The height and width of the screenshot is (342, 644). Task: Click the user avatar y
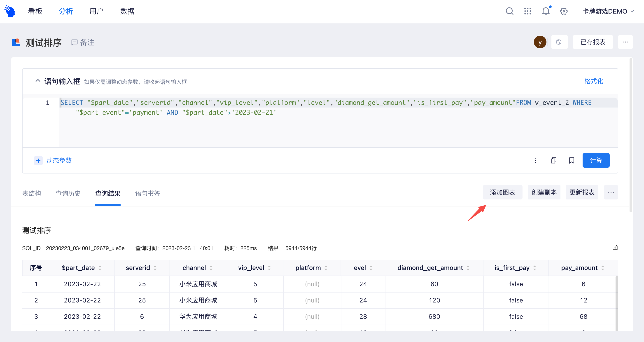(540, 42)
